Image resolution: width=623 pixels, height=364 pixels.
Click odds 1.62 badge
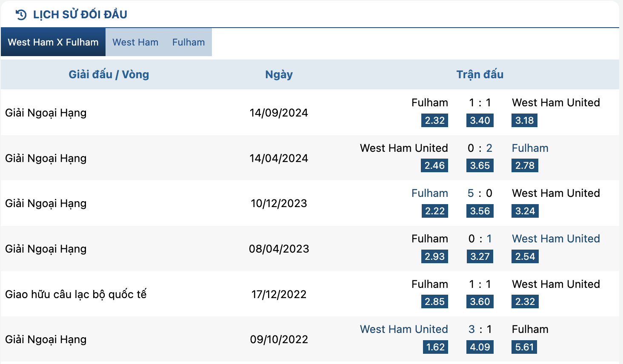pos(435,347)
